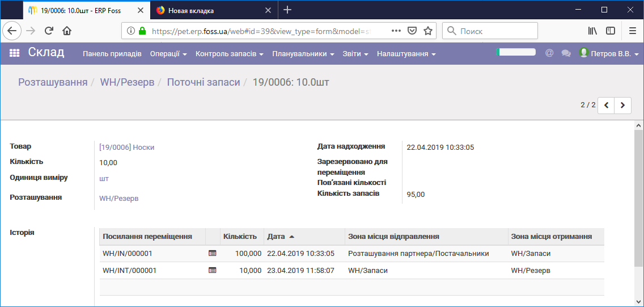Close the Новая вкладка tab
The height and width of the screenshot is (307, 644).
pyautogui.click(x=269, y=11)
